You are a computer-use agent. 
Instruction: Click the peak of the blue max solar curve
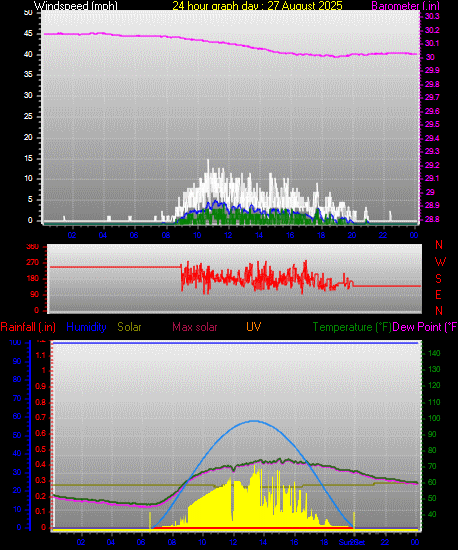(x=254, y=421)
